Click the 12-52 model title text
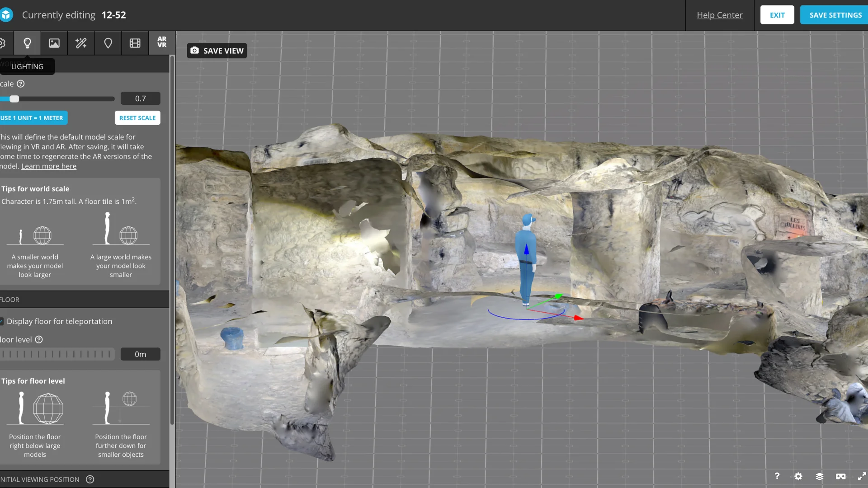868x488 pixels. (114, 15)
